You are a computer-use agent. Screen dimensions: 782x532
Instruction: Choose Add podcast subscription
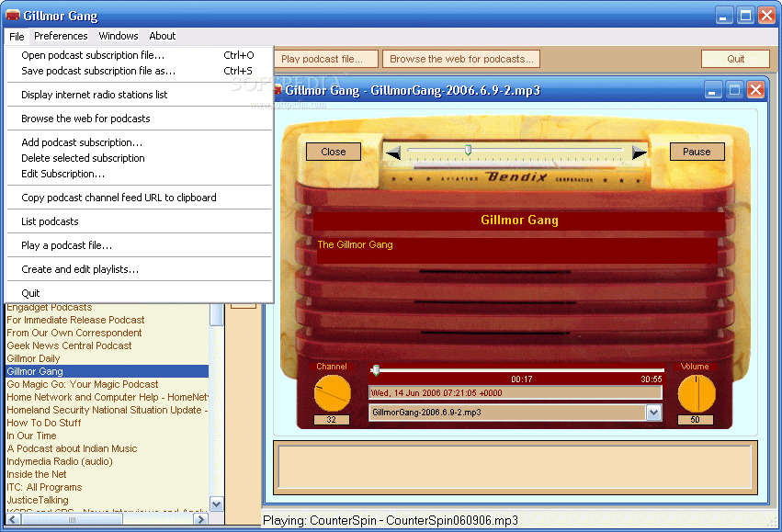tap(139, 142)
